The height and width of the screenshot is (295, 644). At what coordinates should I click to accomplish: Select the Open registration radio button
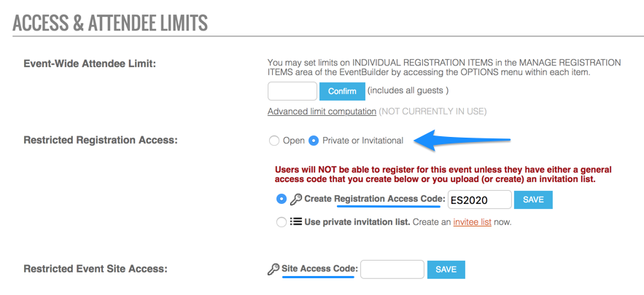[274, 141]
